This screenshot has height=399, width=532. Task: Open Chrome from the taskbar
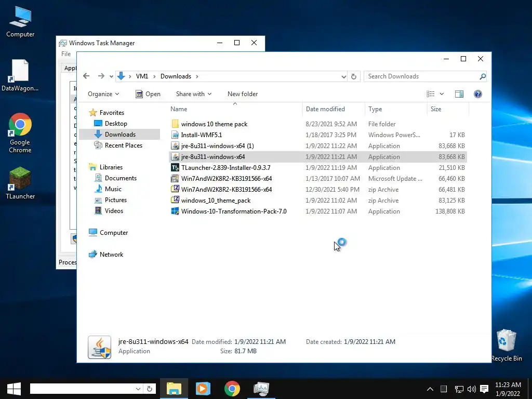(x=232, y=389)
